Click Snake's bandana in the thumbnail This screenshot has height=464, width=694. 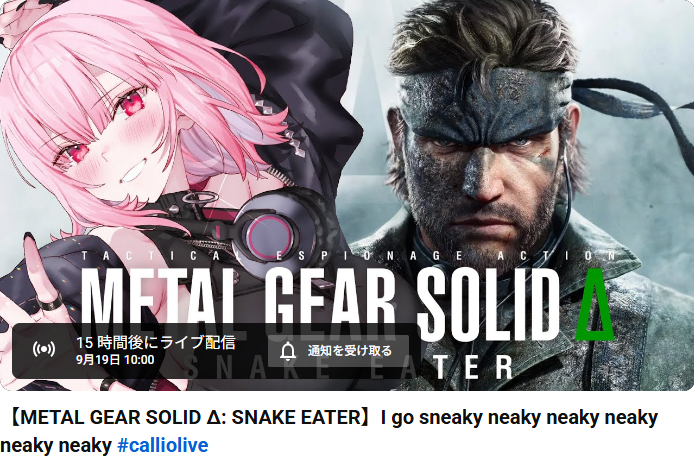pos(487,100)
